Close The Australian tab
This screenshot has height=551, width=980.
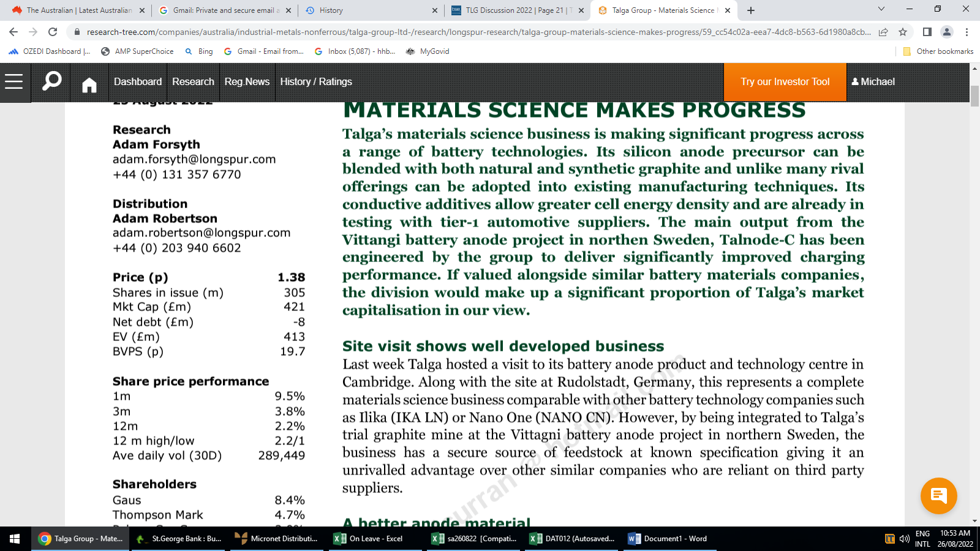(x=142, y=10)
